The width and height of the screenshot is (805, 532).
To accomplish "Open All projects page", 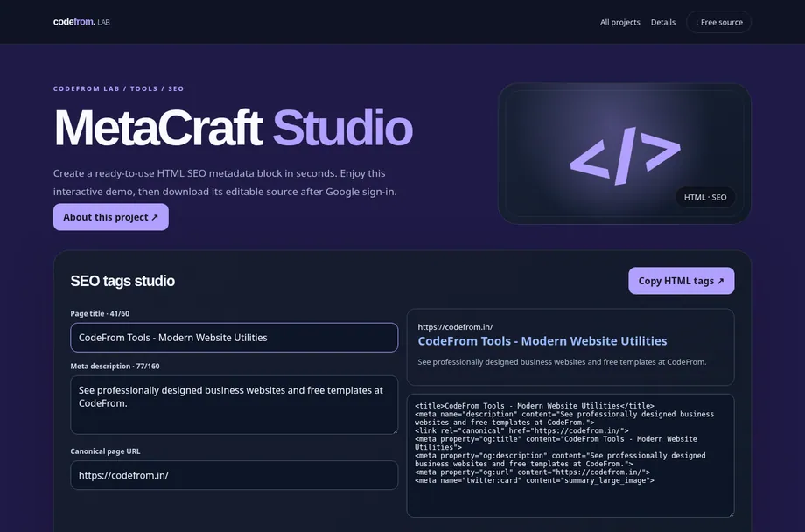I will [x=619, y=22].
